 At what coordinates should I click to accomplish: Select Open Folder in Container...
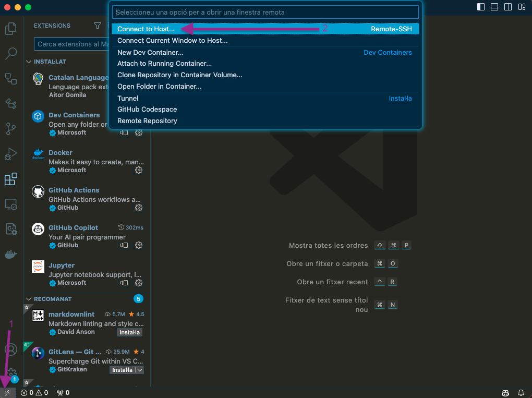click(265, 87)
